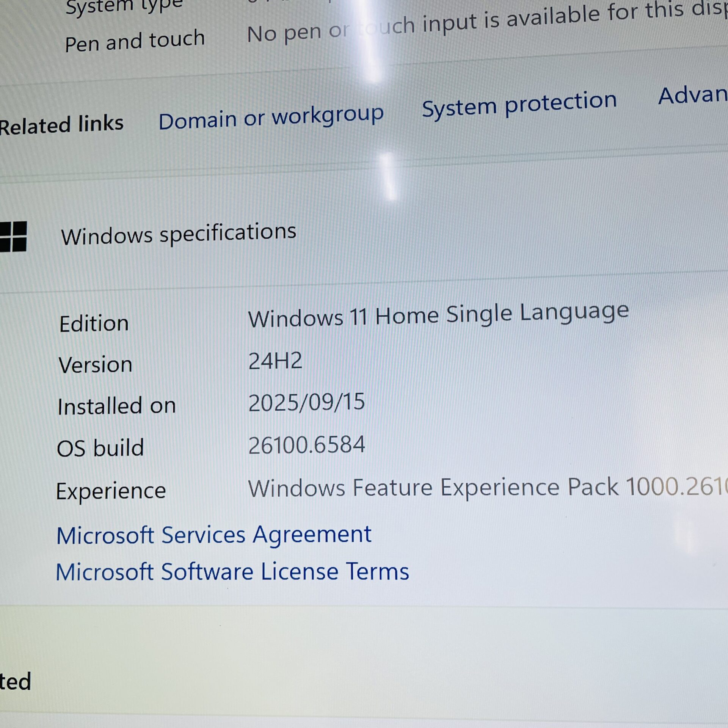Click the Edition label
This screenshot has height=728, width=728.
click(x=94, y=324)
